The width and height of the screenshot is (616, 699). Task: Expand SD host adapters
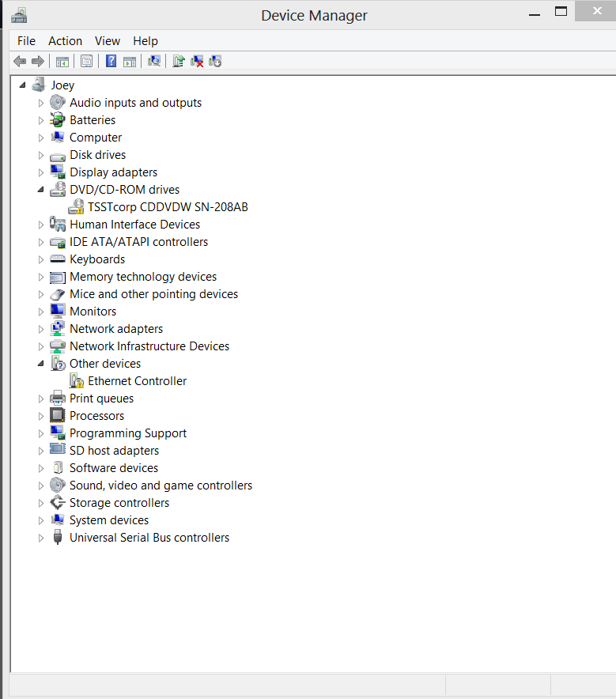(40, 451)
